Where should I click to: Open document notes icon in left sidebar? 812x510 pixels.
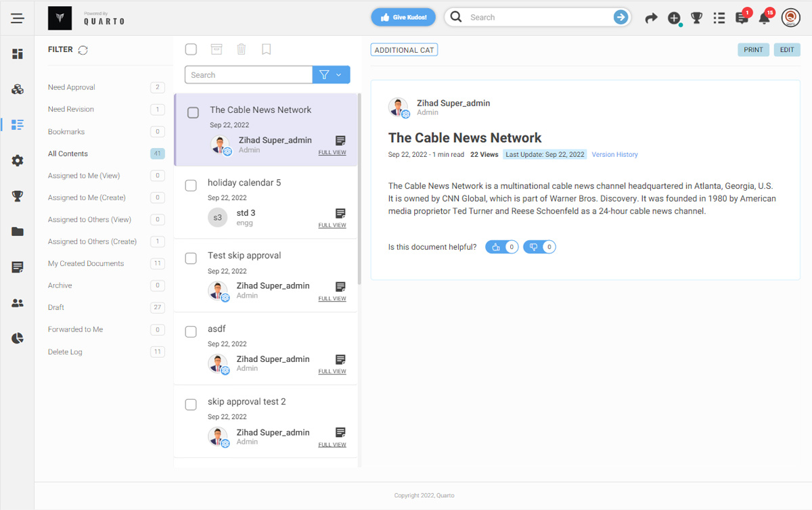(x=18, y=267)
